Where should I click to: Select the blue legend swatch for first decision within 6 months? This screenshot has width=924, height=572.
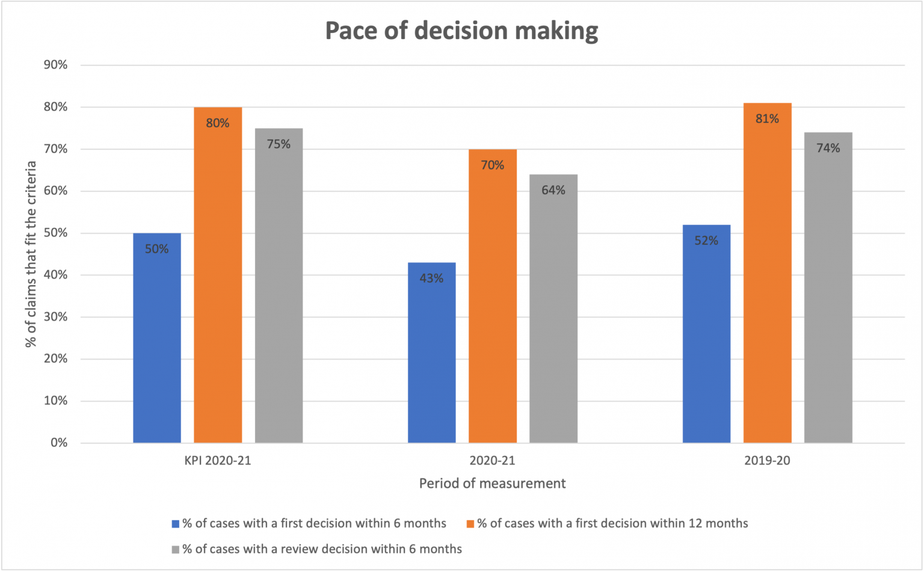coord(176,524)
